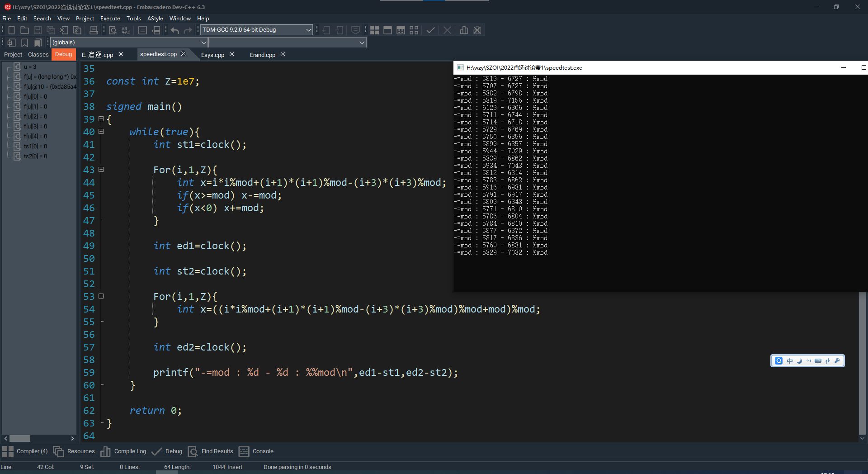868x474 pixels.
Task: Open the TDM-GCC 9.2.0 compiler dropdown
Action: coord(257,30)
